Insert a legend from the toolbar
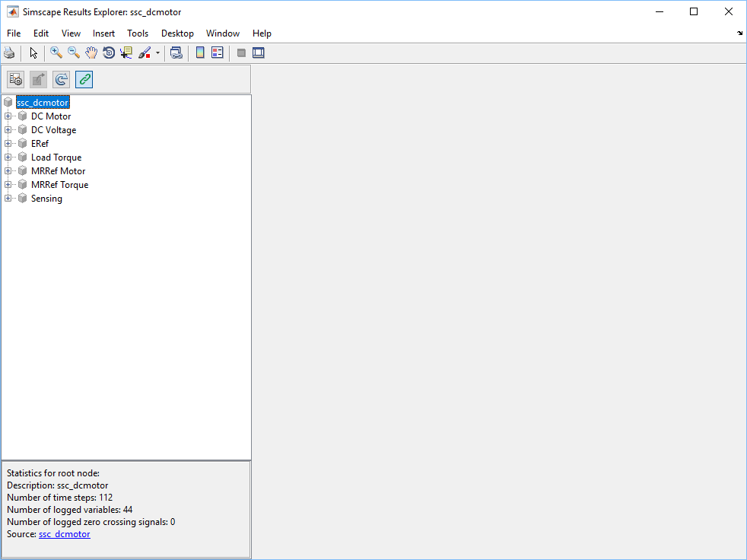747x560 pixels. pos(218,53)
